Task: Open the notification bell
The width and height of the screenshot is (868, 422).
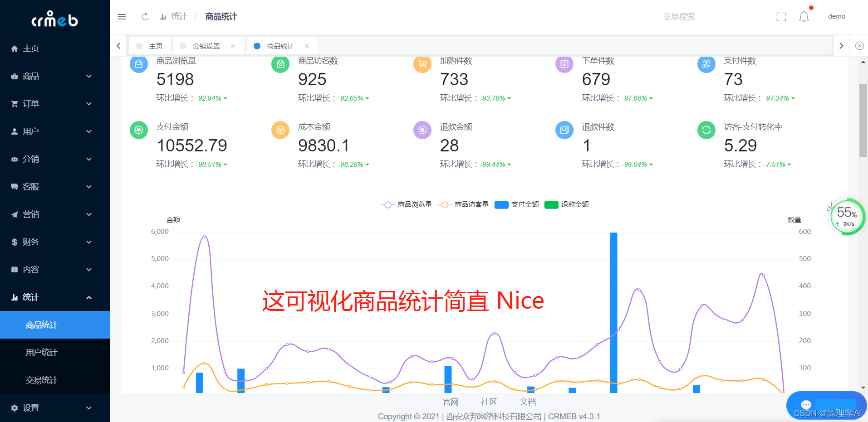Action: click(804, 17)
